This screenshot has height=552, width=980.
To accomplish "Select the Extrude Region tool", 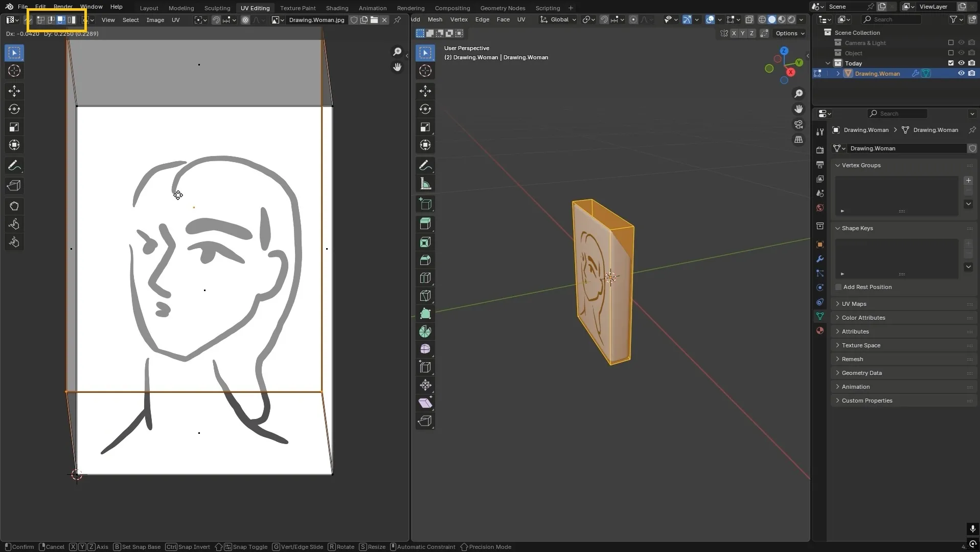I will point(425,224).
